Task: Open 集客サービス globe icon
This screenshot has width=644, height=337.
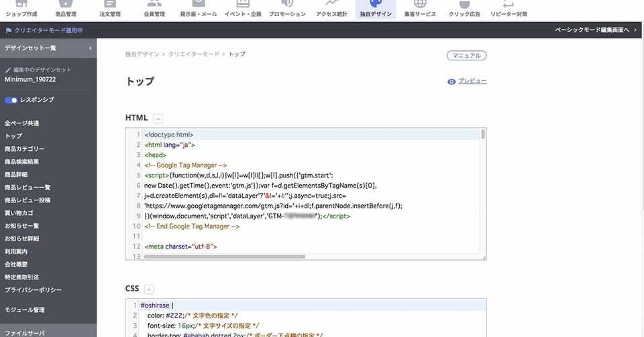Action: pyautogui.click(x=420, y=8)
